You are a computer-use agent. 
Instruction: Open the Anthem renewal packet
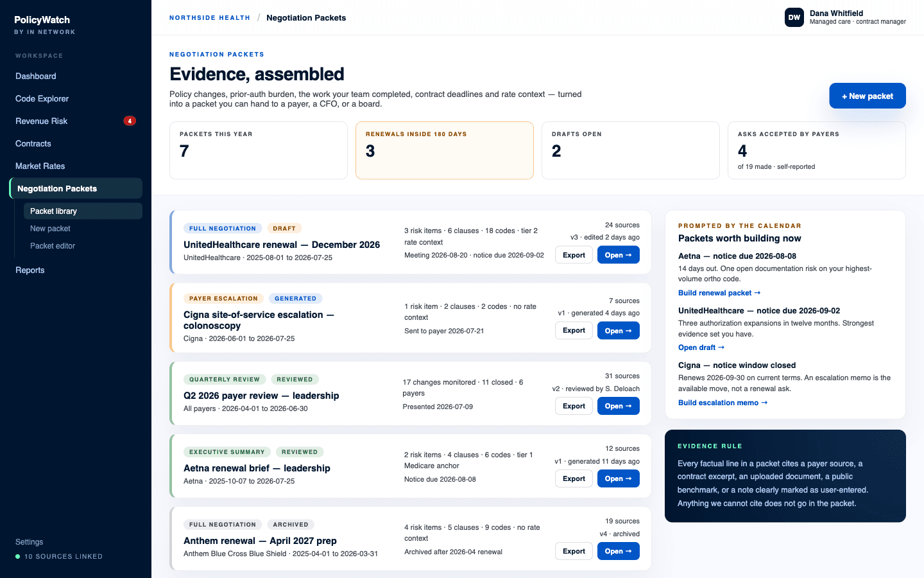pos(618,551)
